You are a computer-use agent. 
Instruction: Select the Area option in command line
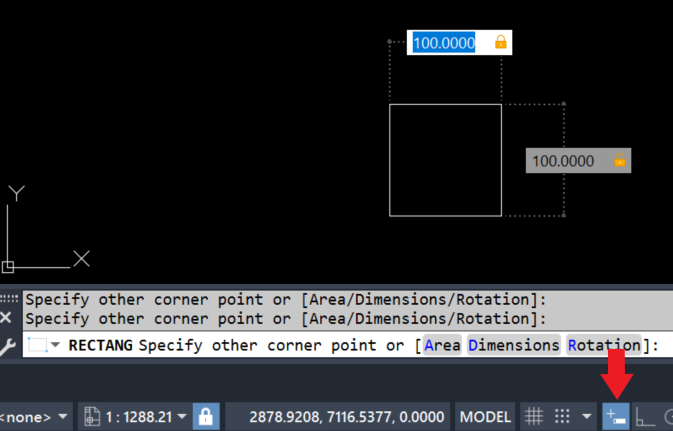(442, 345)
